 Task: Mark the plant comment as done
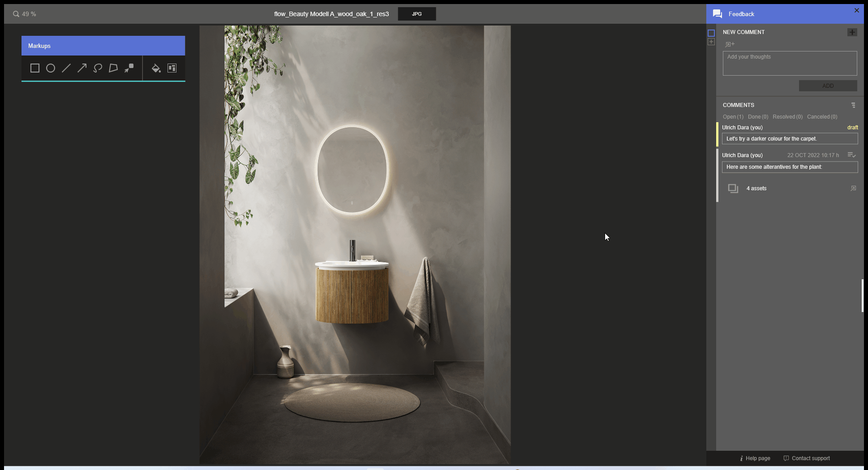852,155
